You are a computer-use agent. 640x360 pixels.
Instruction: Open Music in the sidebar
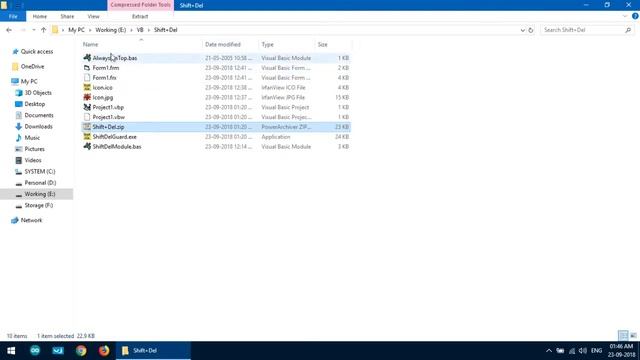coord(32,138)
